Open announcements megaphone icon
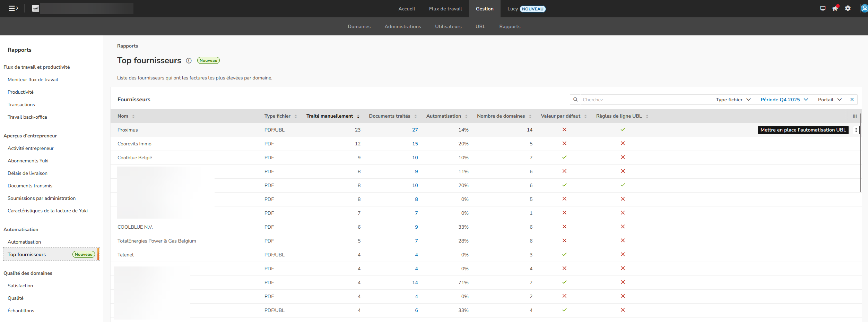This screenshot has height=322, width=868. click(x=835, y=8)
